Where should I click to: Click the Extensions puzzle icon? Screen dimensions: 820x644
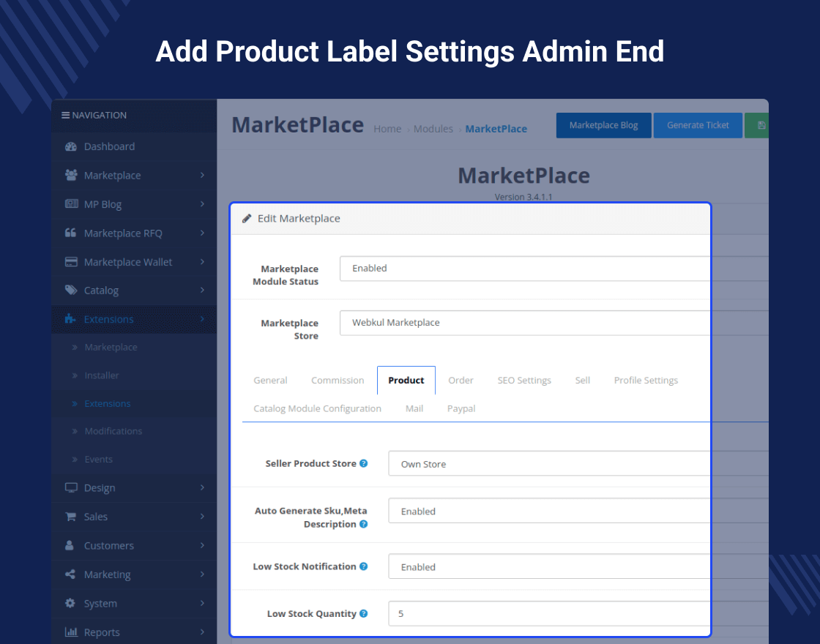tap(70, 319)
